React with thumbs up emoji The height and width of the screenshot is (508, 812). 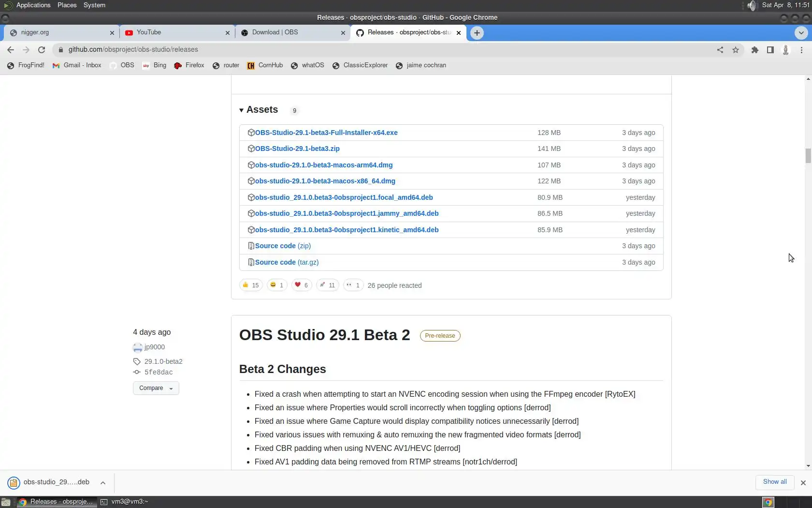[251, 285]
